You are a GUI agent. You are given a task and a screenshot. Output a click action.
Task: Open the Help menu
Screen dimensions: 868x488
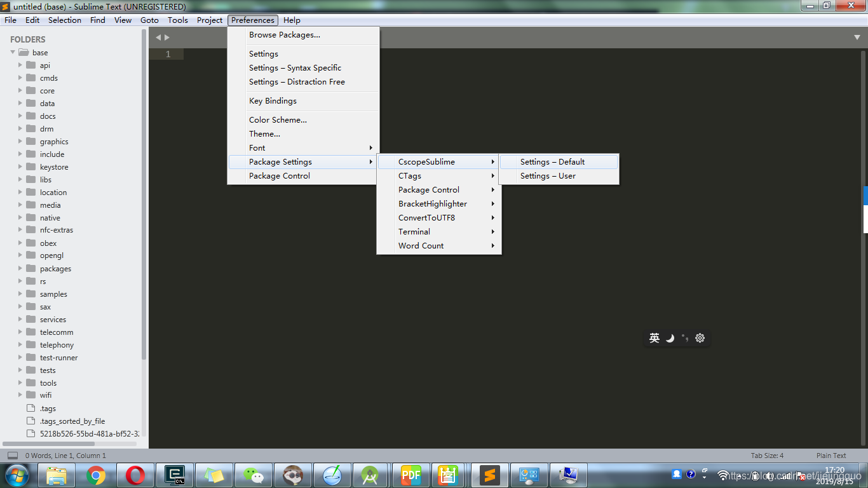pyautogui.click(x=292, y=20)
